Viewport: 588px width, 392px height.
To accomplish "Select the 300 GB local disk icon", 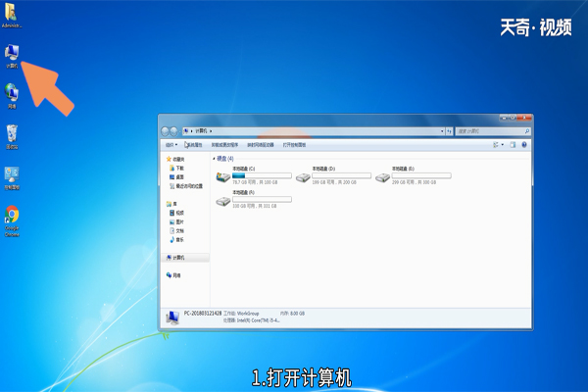I will pos(383,176).
